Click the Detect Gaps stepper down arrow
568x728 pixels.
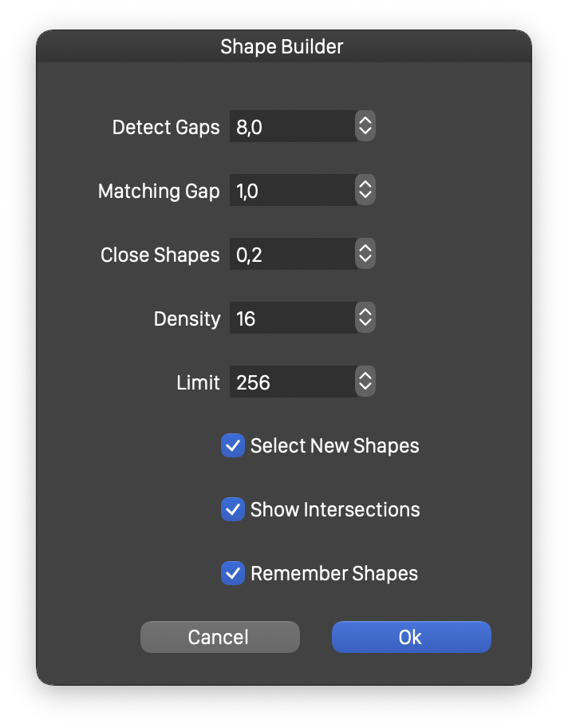pyautogui.click(x=365, y=133)
